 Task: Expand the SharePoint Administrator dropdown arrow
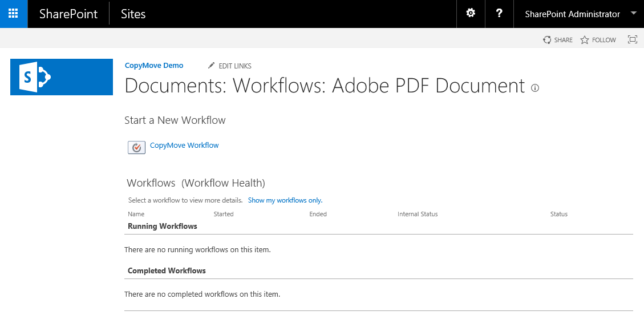(633, 14)
